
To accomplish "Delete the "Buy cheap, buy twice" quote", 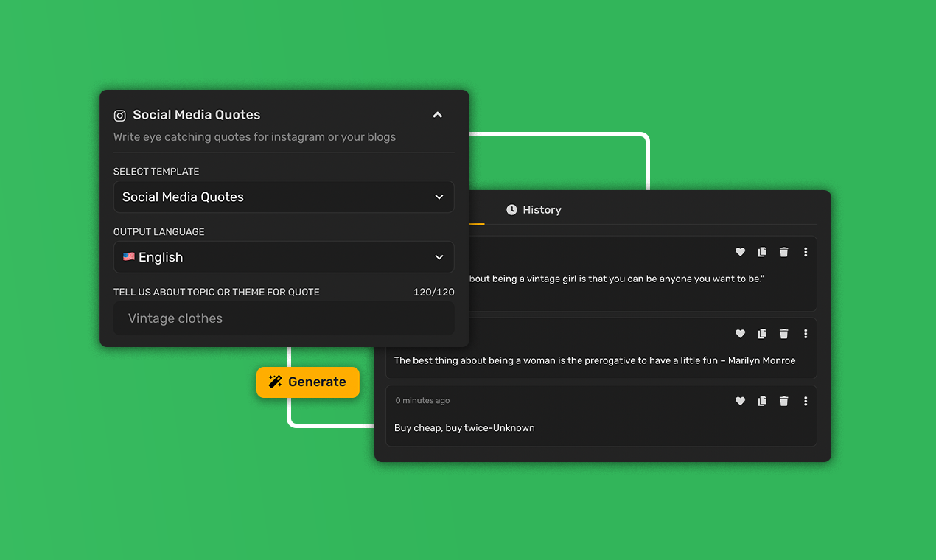I will click(x=783, y=401).
